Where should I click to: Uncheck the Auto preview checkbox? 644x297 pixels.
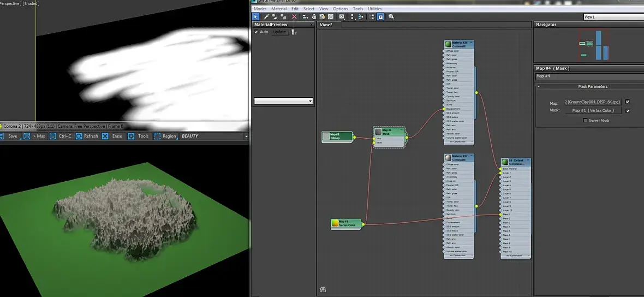[257, 32]
